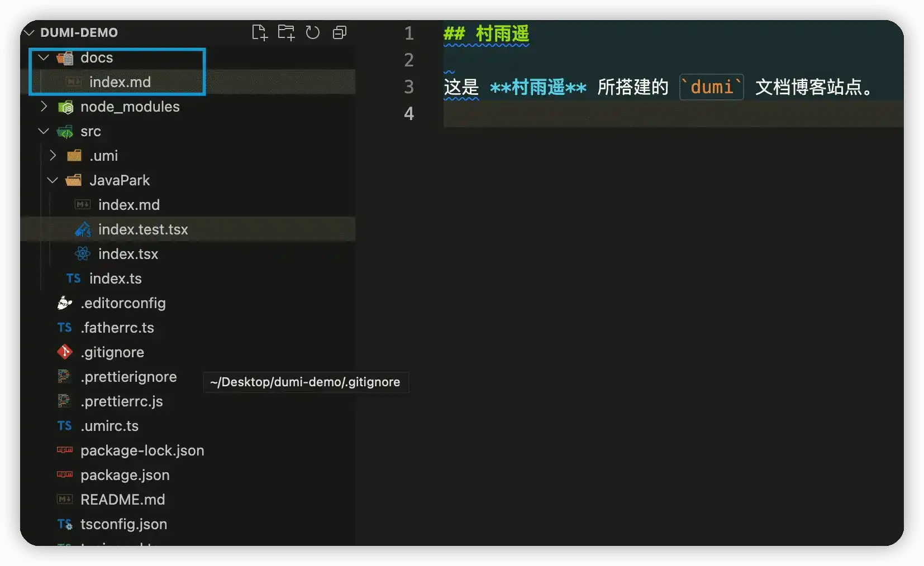This screenshot has height=566, width=924.
Task: Expand the node_modules folder chevron
Action: click(x=44, y=107)
